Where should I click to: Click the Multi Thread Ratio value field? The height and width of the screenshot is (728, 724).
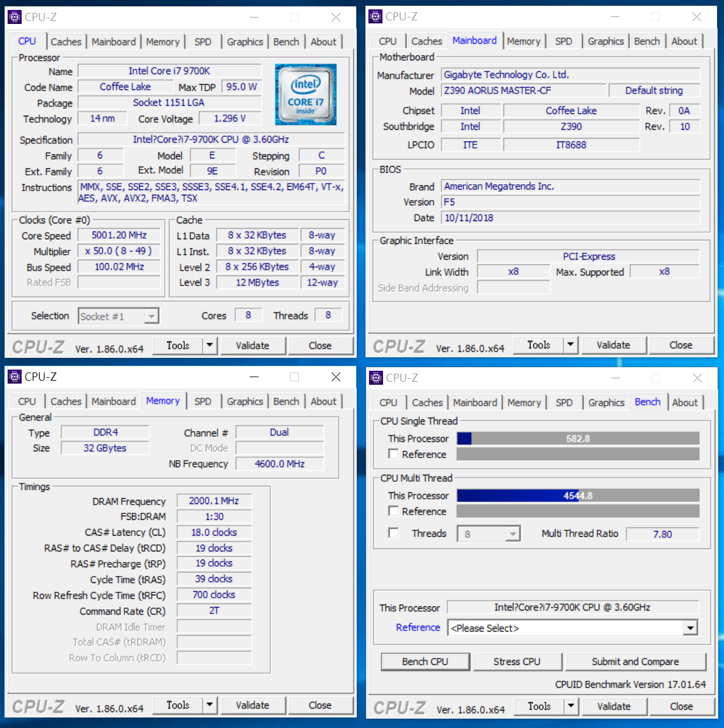[x=663, y=533]
